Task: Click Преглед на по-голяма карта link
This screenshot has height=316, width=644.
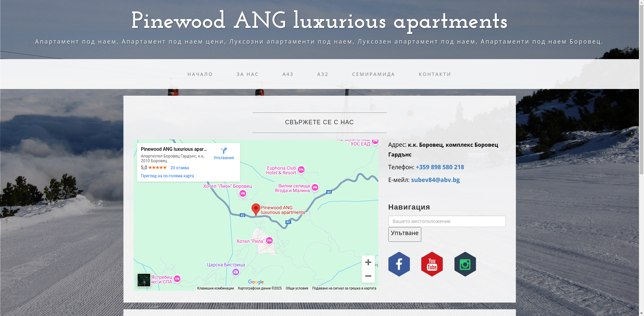Action: tap(167, 176)
